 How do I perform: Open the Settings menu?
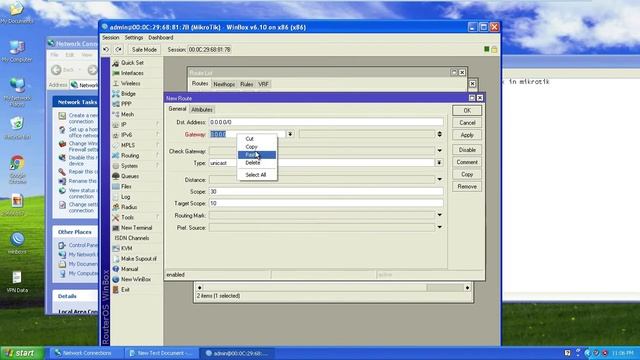[x=134, y=38]
